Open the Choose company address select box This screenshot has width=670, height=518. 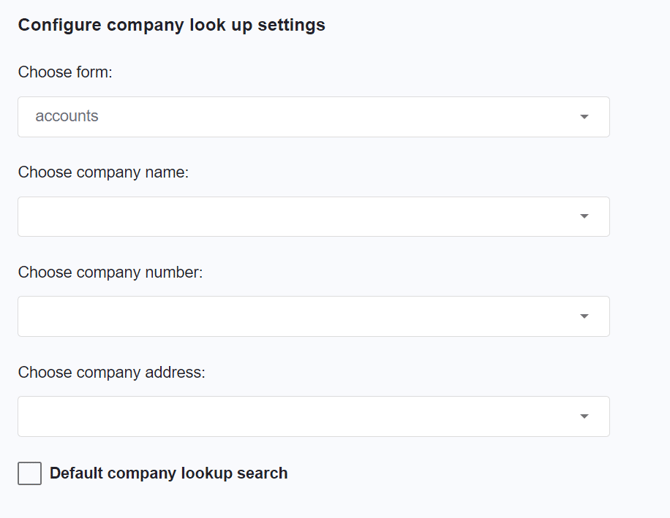pos(313,417)
